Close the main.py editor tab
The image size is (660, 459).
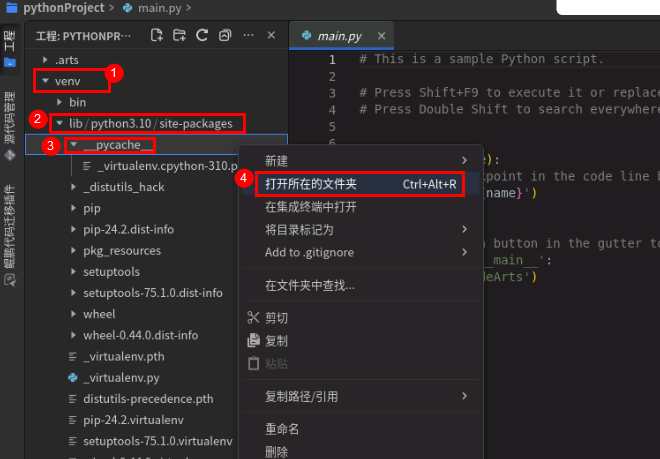pyautogui.click(x=381, y=36)
